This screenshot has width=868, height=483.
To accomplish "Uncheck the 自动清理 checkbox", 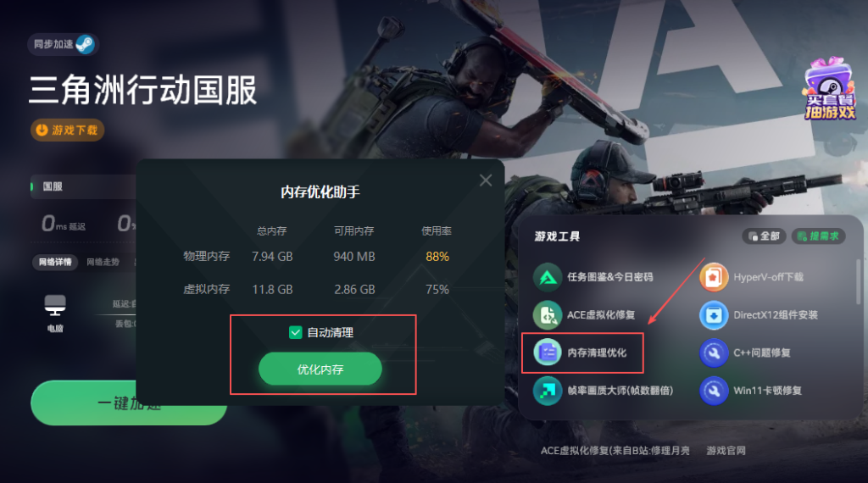I will coord(295,332).
